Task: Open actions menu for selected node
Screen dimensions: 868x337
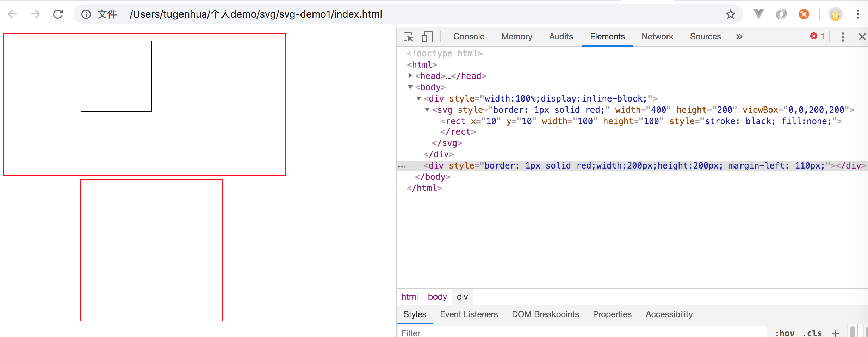Action: point(402,166)
